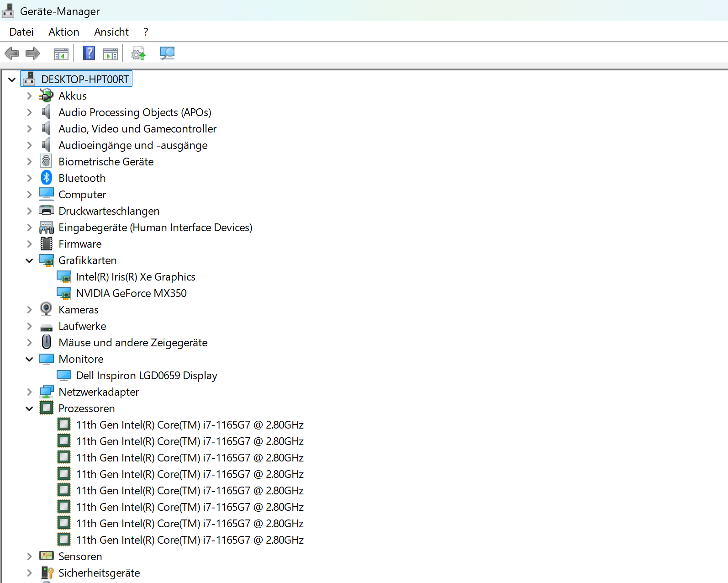The width and height of the screenshot is (728, 583).
Task: Click the printer icon for Druckwarteschlangen
Action: 46,211
